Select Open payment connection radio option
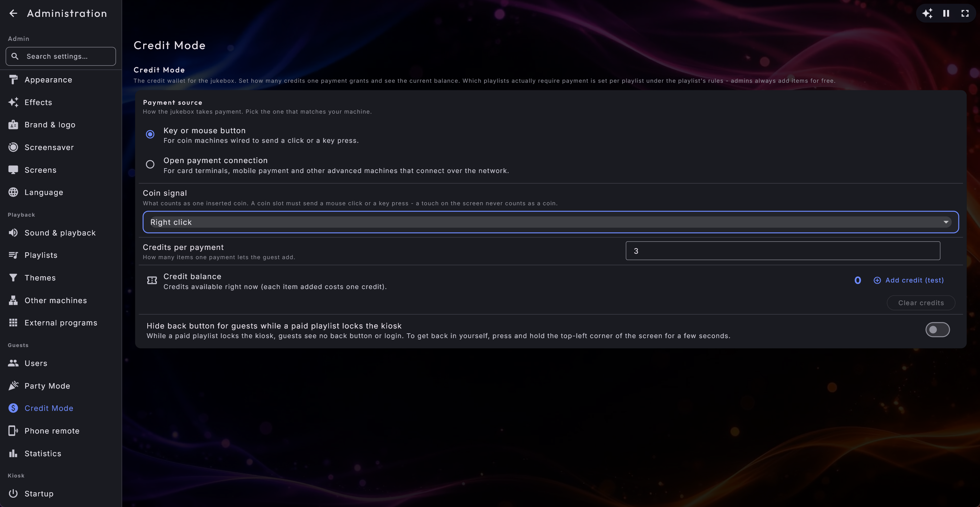 150,164
